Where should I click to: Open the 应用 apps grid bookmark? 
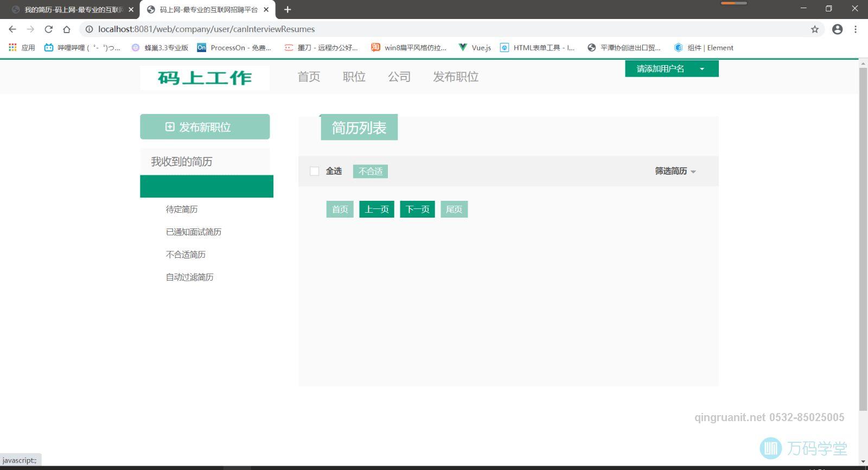coord(22,48)
